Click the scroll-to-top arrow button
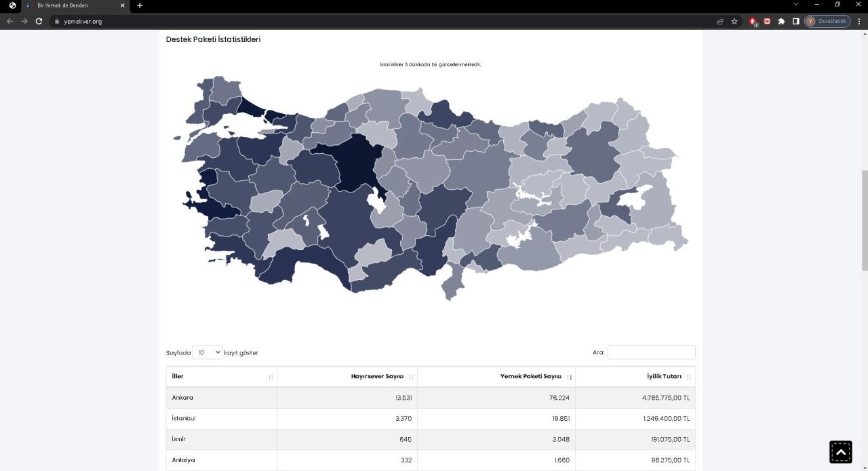The height and width of the screenshot is (471, 868). click(x=840, y=452)
